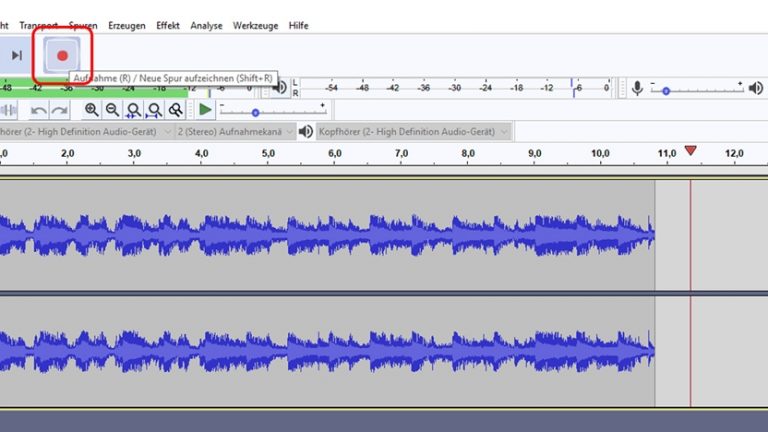Viewport: 768px width, 432px height.
Task: Fit whole project to window width
Action: pyautogui.click(x=154, y=110)
